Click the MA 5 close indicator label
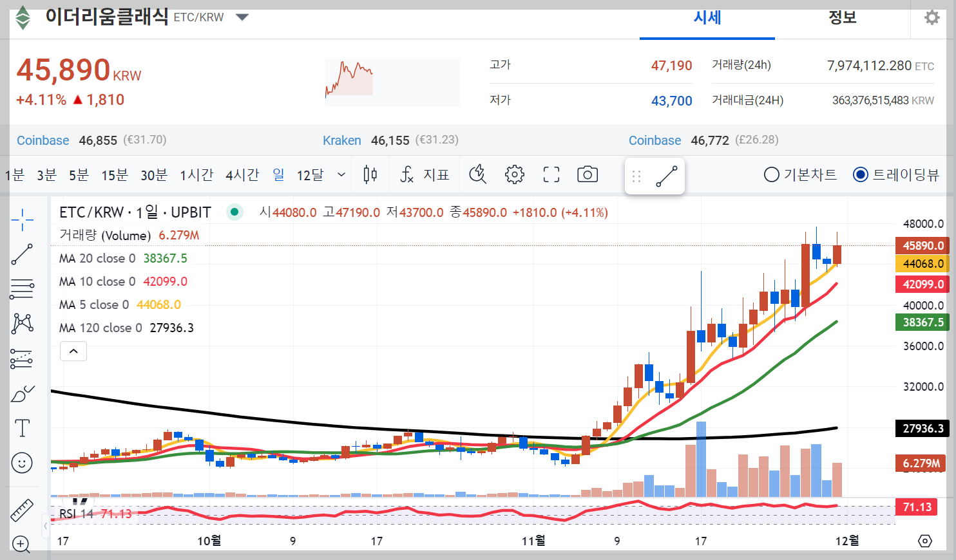This screenshot has height=560, width=956. [x=94, y=304]
